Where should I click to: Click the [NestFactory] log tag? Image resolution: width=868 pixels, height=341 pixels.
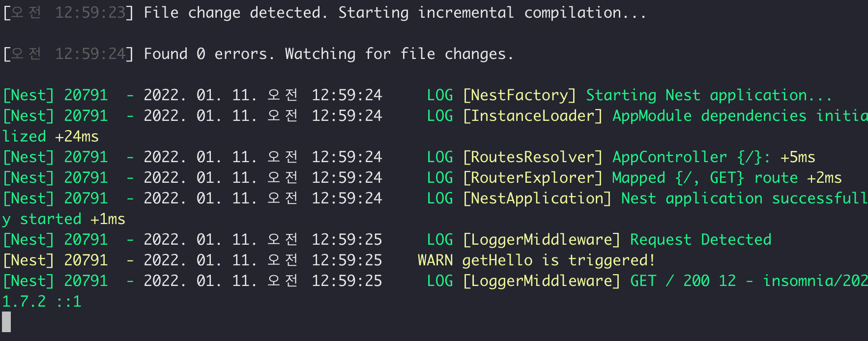[519, 95]
